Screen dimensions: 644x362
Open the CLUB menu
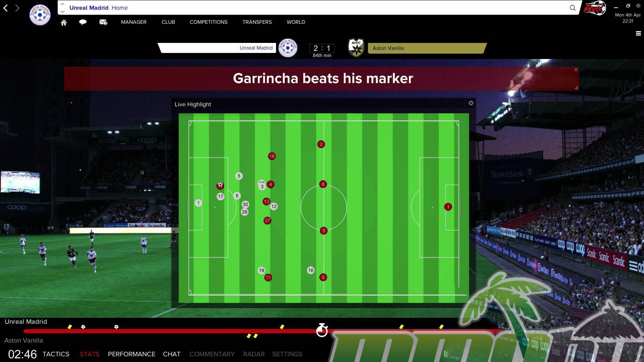[168, 22]
